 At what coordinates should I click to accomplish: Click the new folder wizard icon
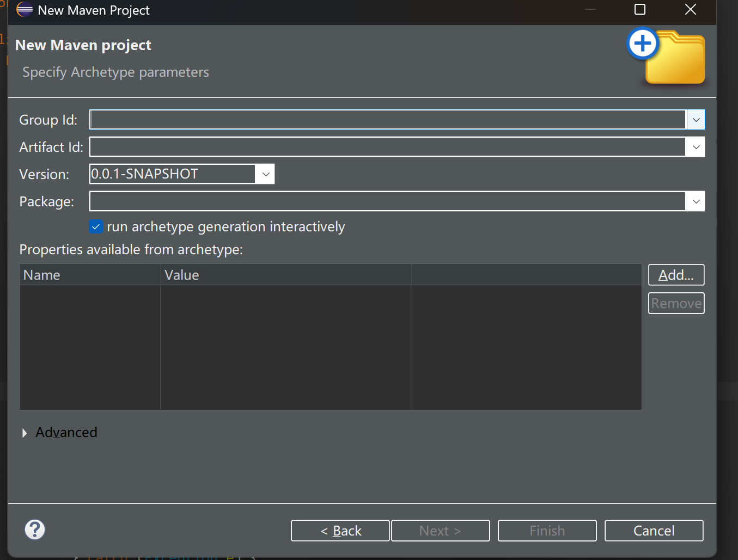pos(667,58)
